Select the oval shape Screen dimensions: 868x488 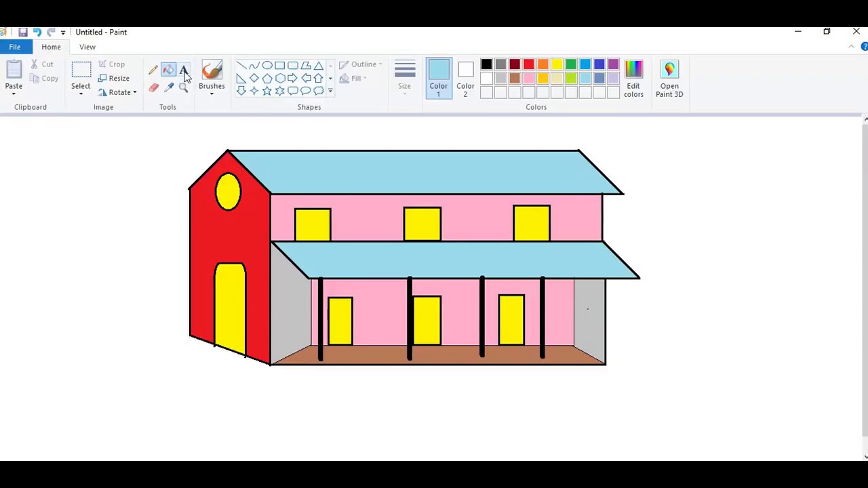point(267,65)
